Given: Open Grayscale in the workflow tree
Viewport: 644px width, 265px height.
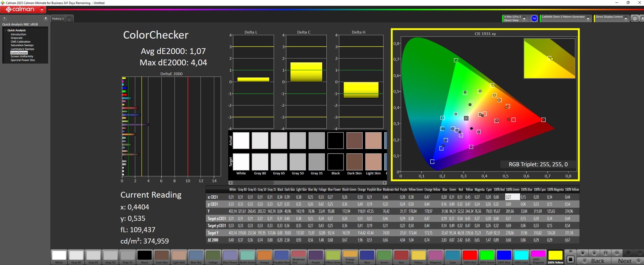Looking at the screenshot, I should 16,38.
